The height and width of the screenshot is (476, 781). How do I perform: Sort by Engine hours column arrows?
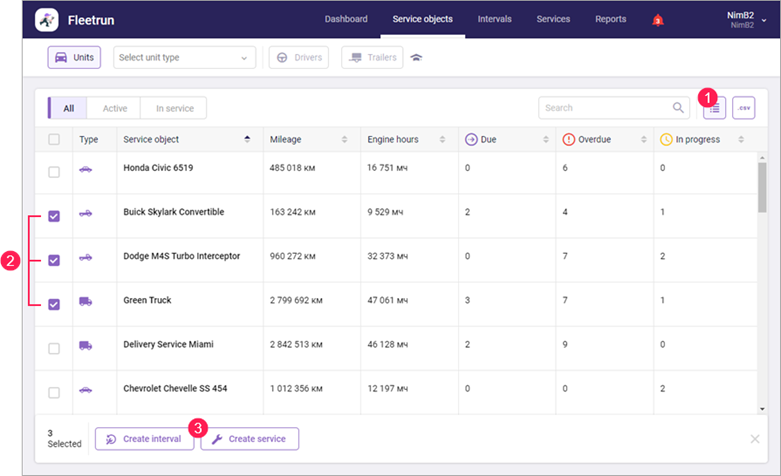click(x=442, y=139)
